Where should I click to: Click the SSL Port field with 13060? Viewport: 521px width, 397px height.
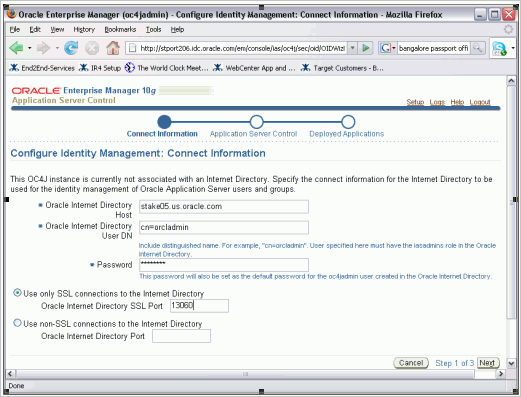[199, 306]
